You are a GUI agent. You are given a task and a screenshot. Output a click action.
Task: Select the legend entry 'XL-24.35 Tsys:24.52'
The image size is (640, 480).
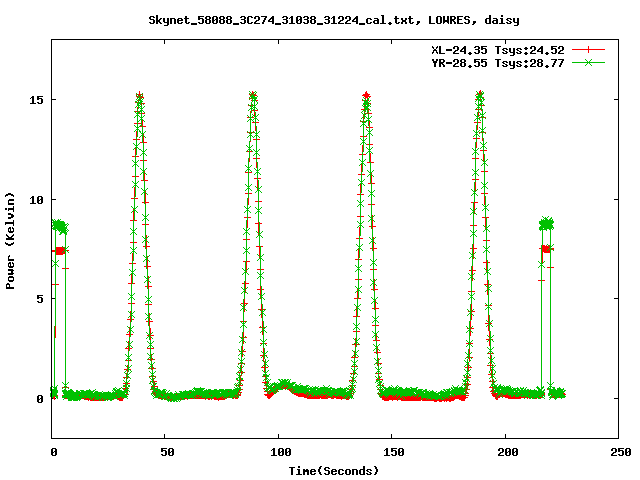coord(498,50)
